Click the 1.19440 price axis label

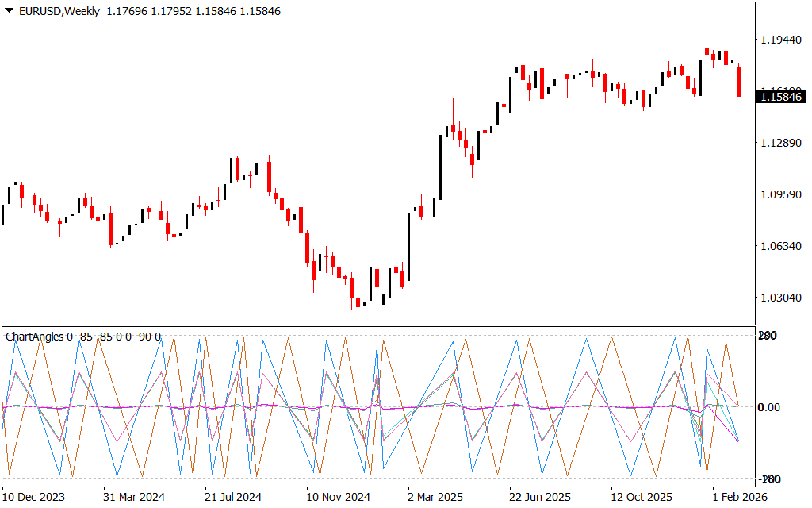[x=781, y=39]
